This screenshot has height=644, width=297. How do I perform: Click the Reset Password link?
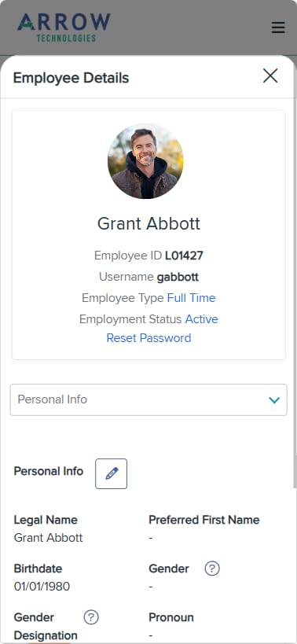[x=148, y=338]
